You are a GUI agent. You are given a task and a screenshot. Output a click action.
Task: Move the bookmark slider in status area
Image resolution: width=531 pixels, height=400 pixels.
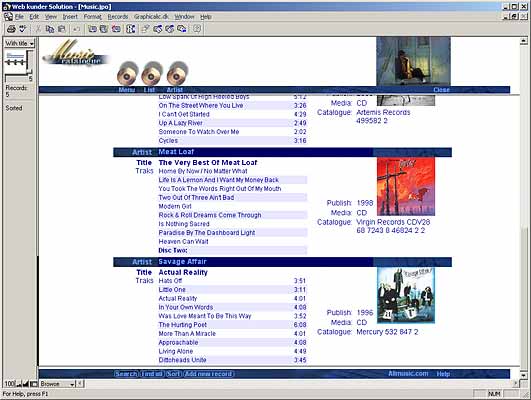(x=29, y=71)
